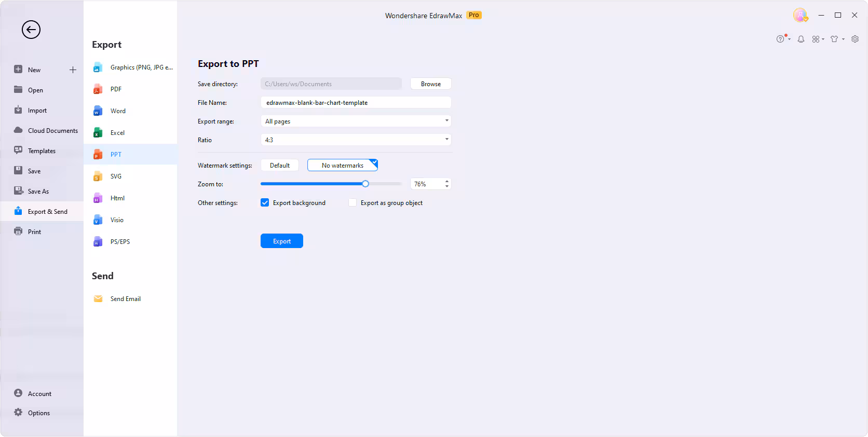Image resolution: width=868 pixels, height=437 pixels.
Task: Choose the Visio export label
Action: [117, 220]
